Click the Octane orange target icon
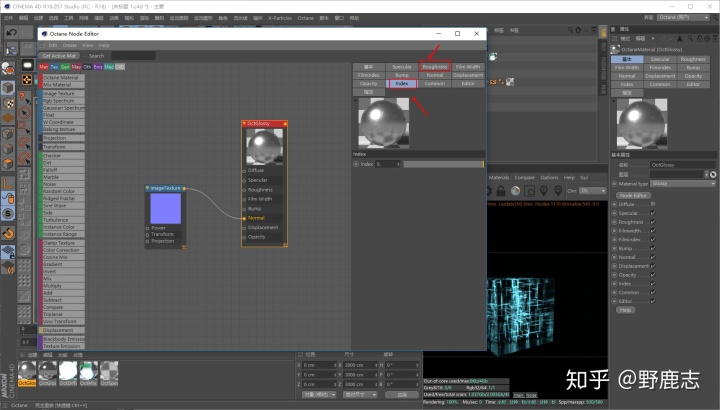 coord(27,80)
